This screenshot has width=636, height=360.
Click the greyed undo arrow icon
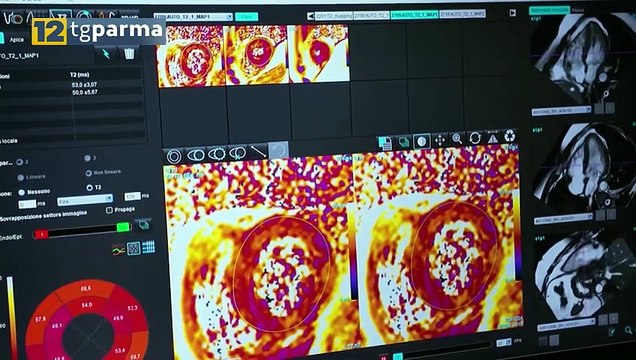point(279,150)
